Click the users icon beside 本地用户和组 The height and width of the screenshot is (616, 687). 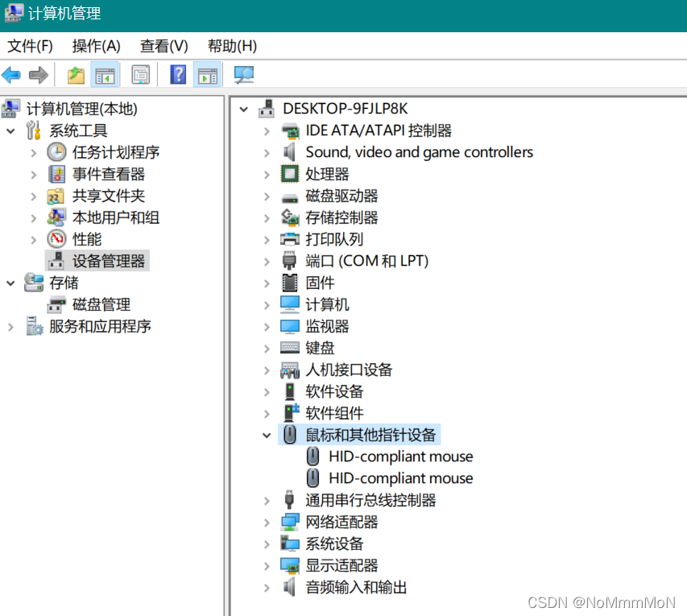[x=57, y=217]
